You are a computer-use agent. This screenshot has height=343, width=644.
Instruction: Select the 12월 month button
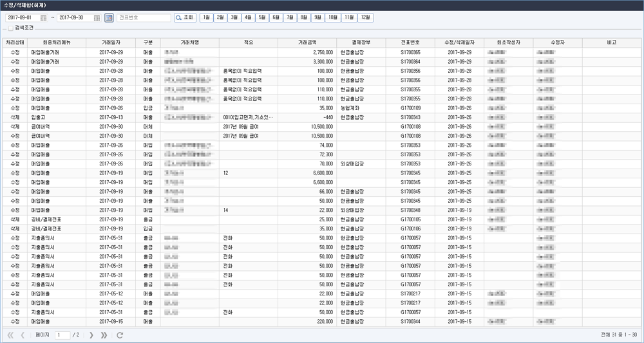tap(366, 17)
